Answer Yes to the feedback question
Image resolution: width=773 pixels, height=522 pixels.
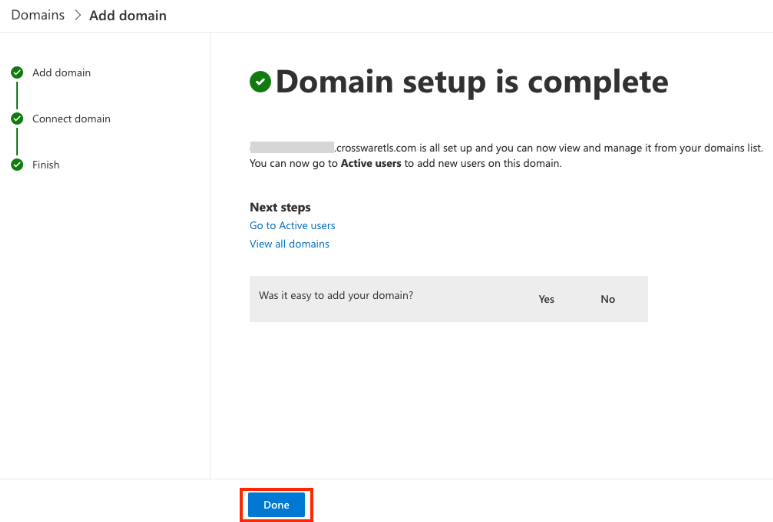pos(546,299)
